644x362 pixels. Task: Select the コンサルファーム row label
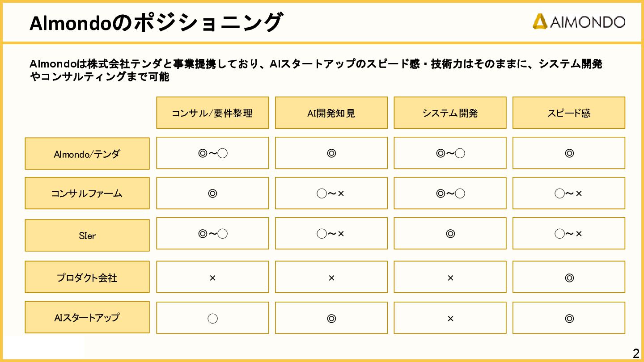pos(87,193)
